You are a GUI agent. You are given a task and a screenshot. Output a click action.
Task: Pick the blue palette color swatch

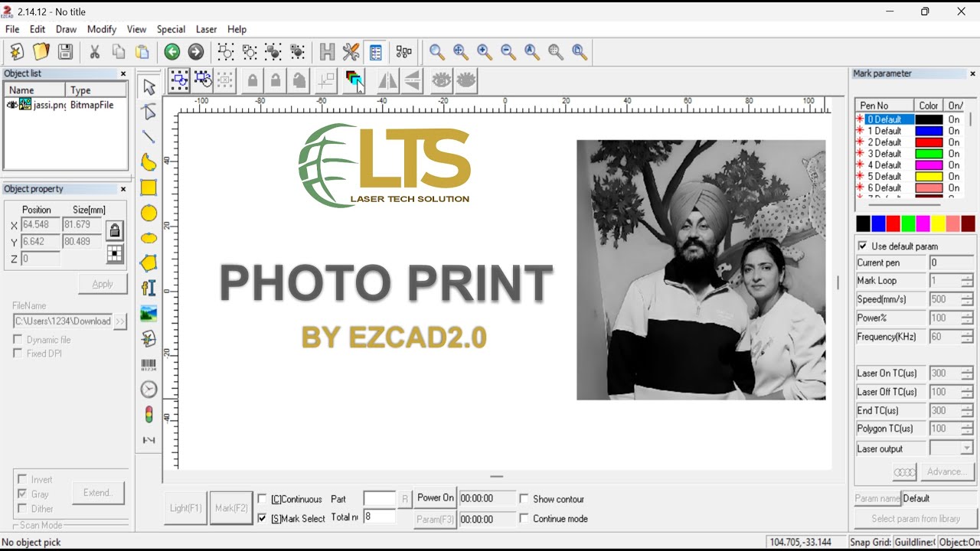point(878,223)
